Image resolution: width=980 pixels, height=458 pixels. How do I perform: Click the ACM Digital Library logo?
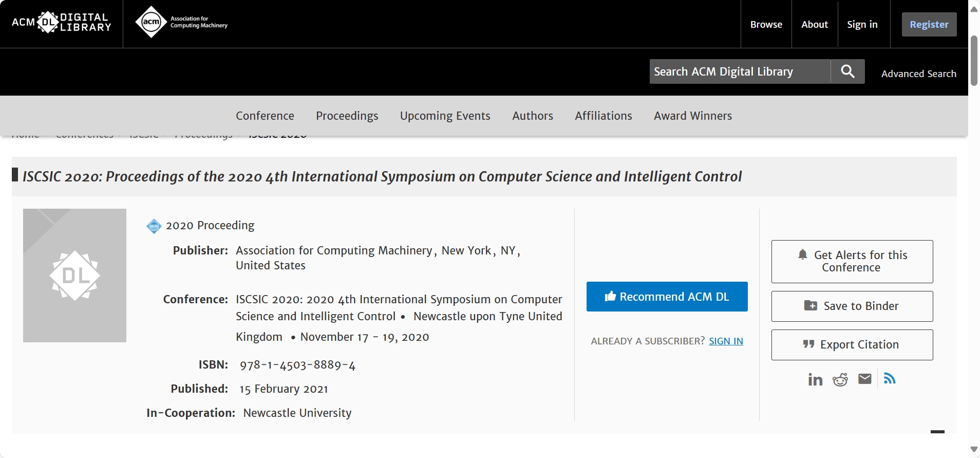[61, 23]
